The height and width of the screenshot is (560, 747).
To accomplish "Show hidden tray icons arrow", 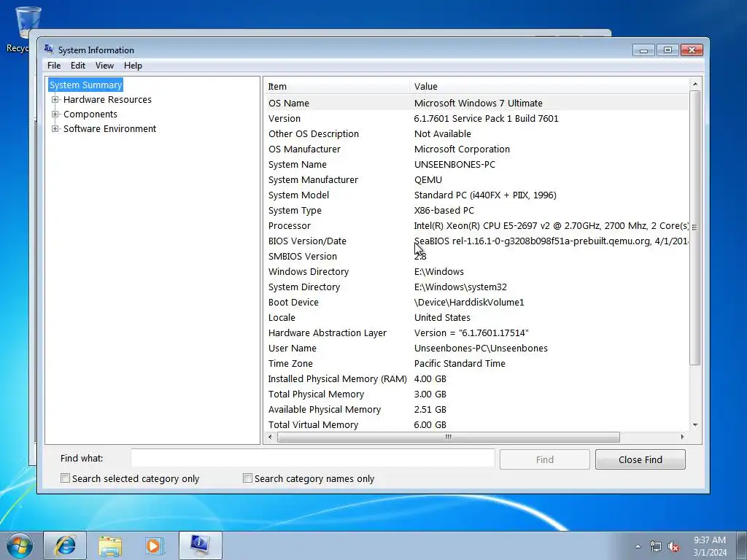I will pos(638,546).
